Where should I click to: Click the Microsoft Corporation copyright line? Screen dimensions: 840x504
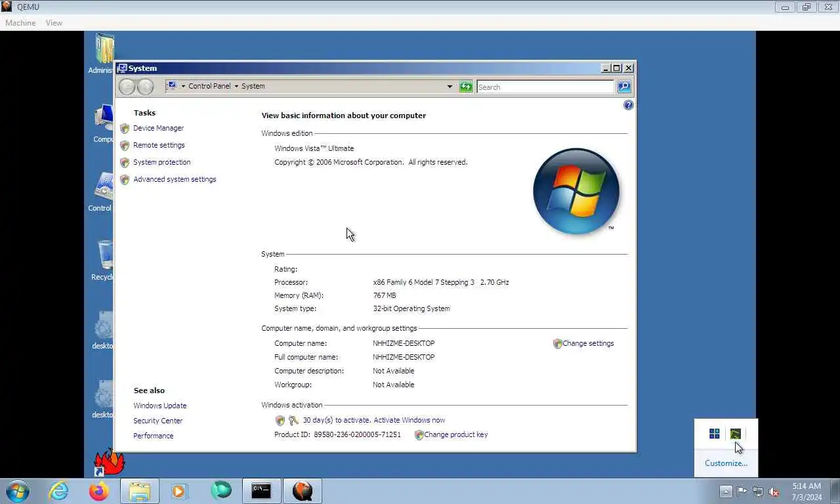pos(371,162)
